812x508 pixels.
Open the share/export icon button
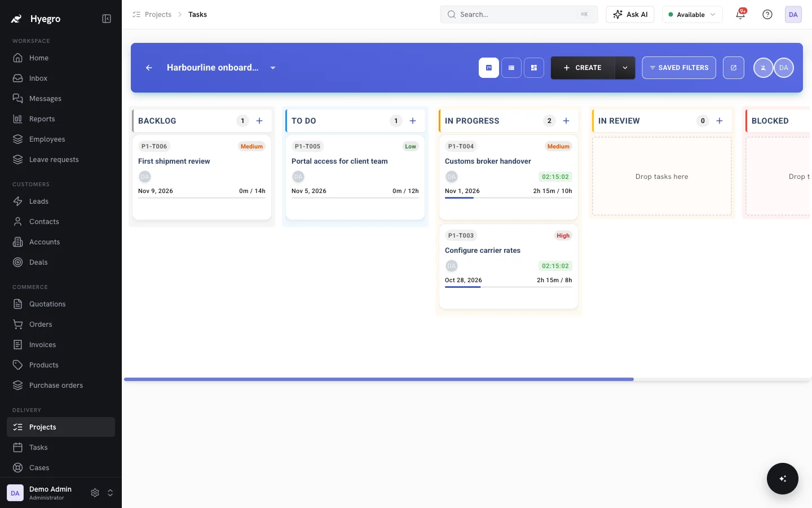tap(734, 68)
